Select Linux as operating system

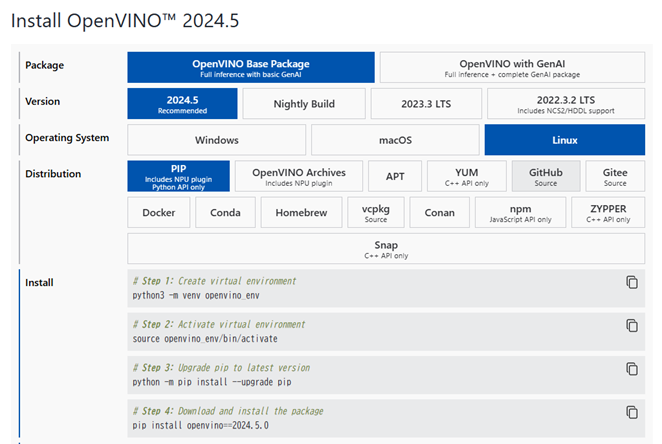point(565,140)
